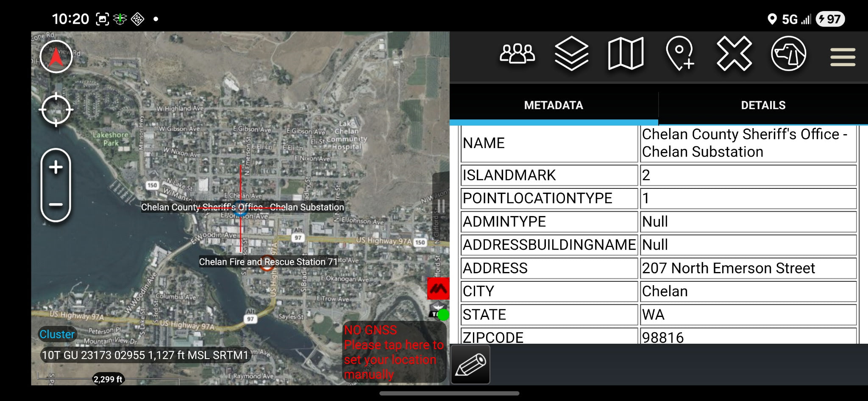The image size is (868, 401).
Task: Tap Lake Chelan Community Hospital label
Action: [347, 135]
